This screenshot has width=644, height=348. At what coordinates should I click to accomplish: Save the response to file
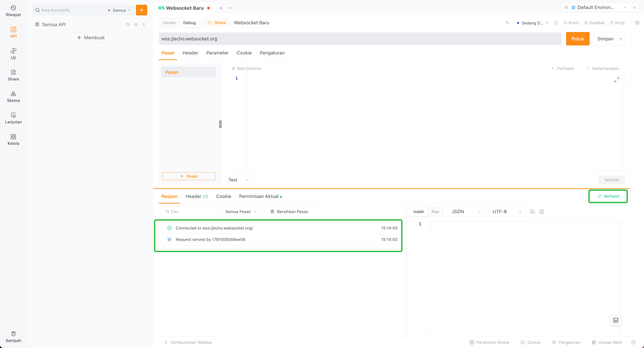[x=542, y=212]
